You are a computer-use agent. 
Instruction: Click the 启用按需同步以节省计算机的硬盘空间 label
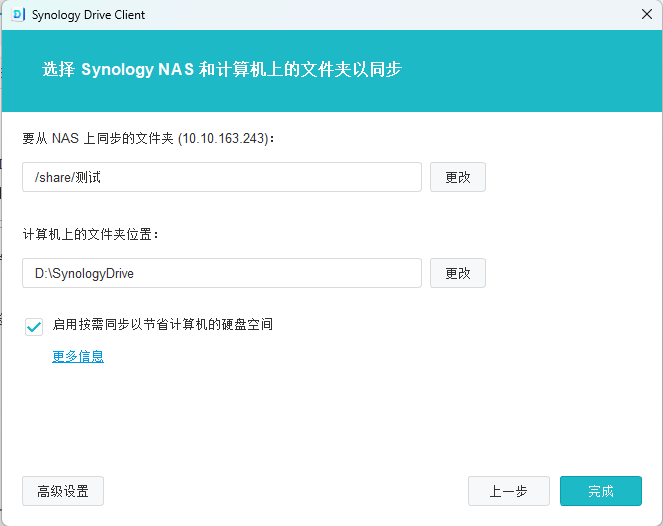point(163,325)
